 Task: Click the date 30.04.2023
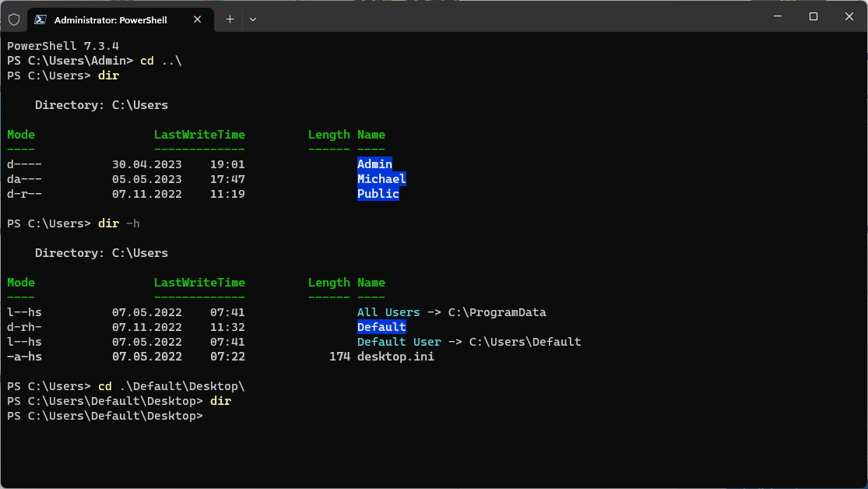(x=146, y=164)
